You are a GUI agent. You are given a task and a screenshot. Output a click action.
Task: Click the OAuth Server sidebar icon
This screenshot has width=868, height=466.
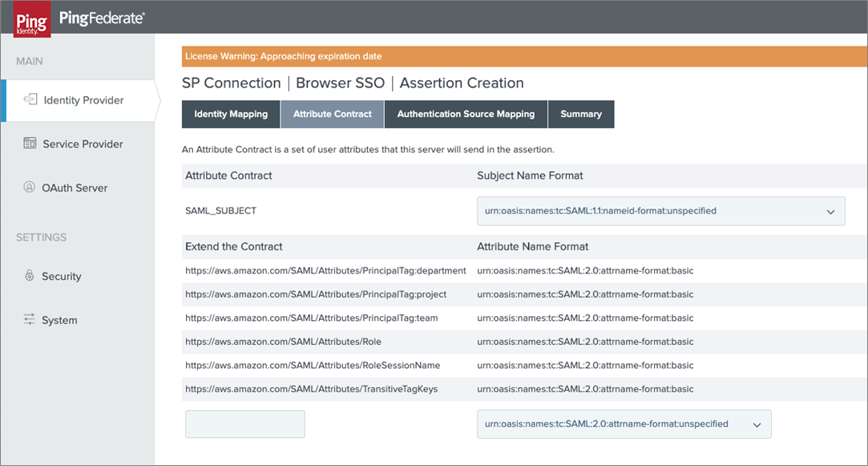(30, 188)
